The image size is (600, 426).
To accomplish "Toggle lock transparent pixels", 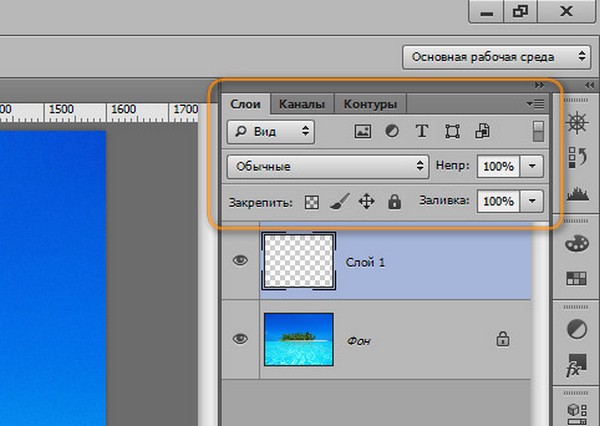I will pos(312,201).
